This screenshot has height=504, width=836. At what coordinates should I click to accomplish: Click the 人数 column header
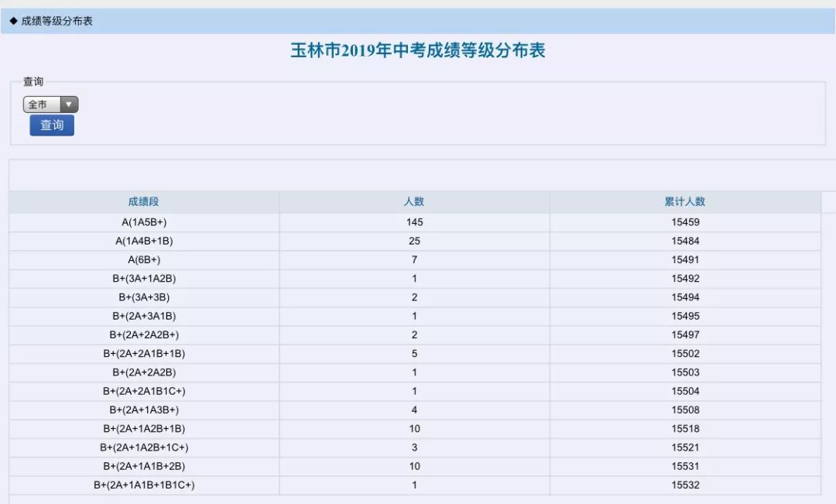pos(414,201)
